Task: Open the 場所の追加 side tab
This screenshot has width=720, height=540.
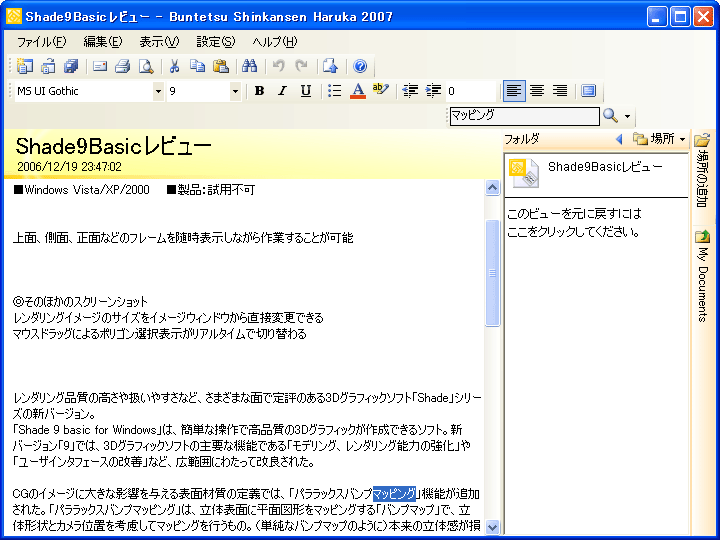Action: tap(702, 170)
